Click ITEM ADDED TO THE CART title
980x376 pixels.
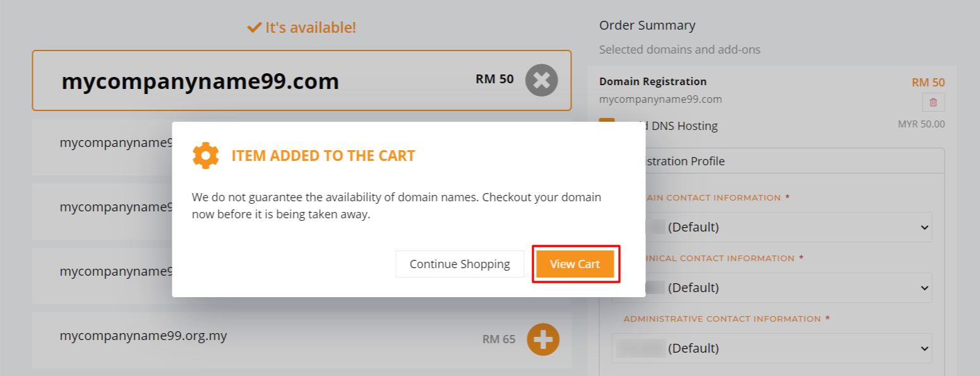click(323, 156)
